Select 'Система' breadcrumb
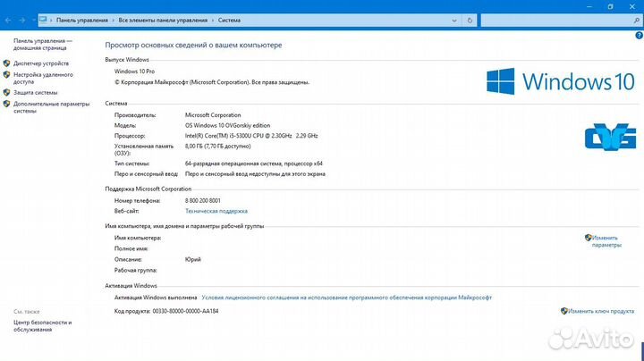644x361 pixels. click(229, 20)
